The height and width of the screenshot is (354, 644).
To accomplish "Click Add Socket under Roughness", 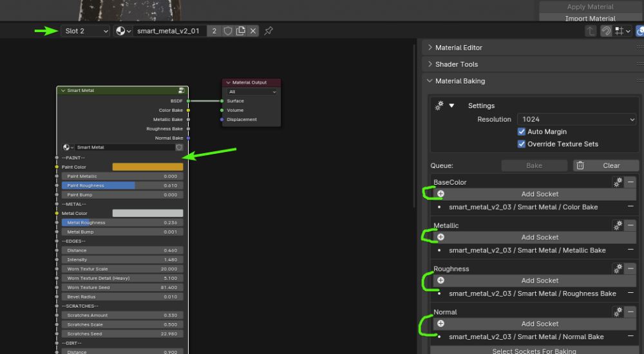I will [535, 281].
